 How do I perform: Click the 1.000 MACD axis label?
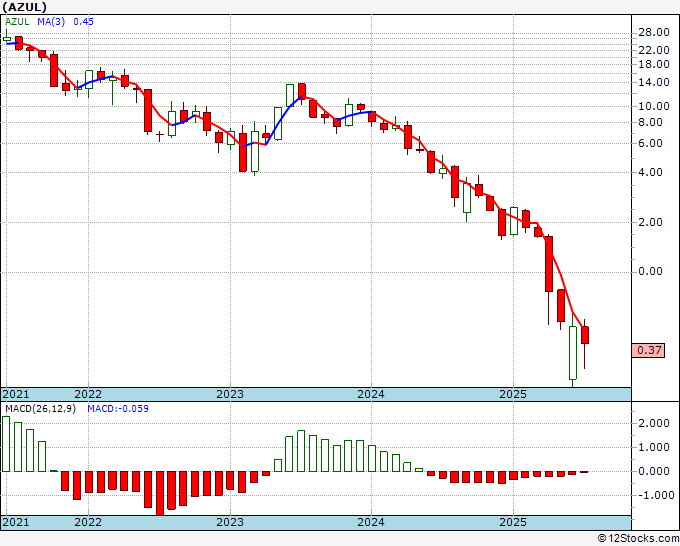pos(654,448)
